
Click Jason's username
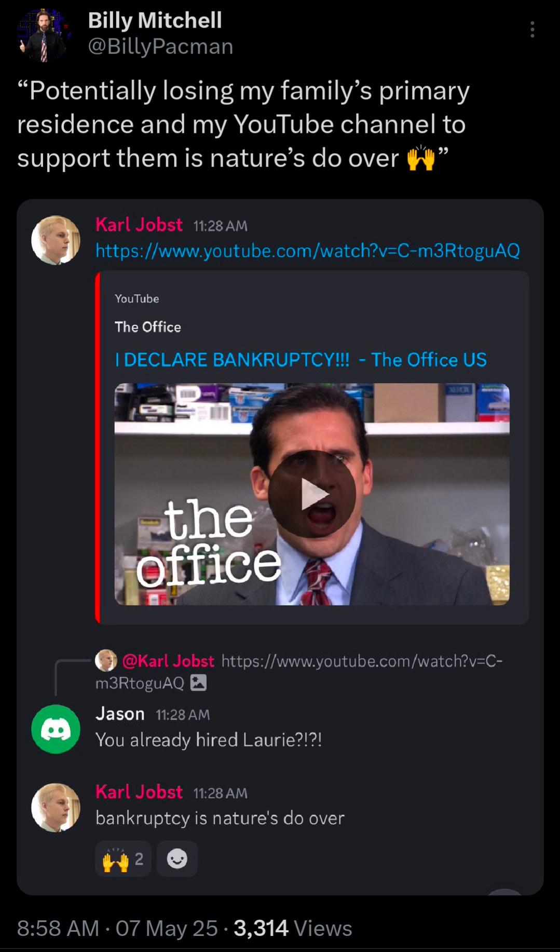(120, 714)
